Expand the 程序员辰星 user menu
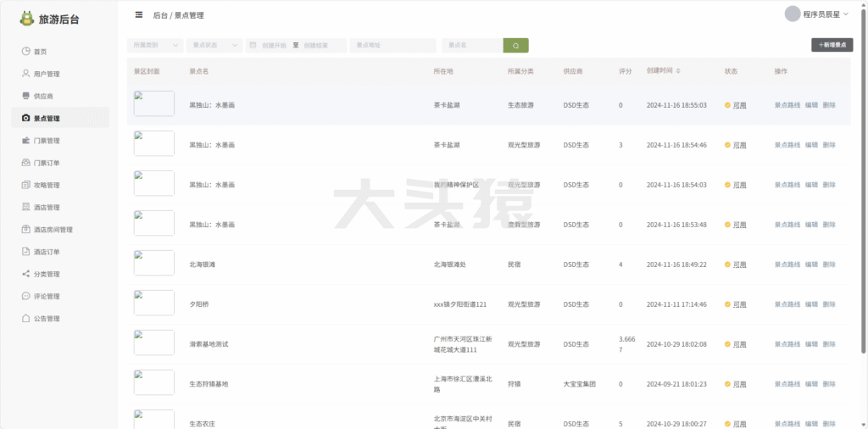 (826, 15)
